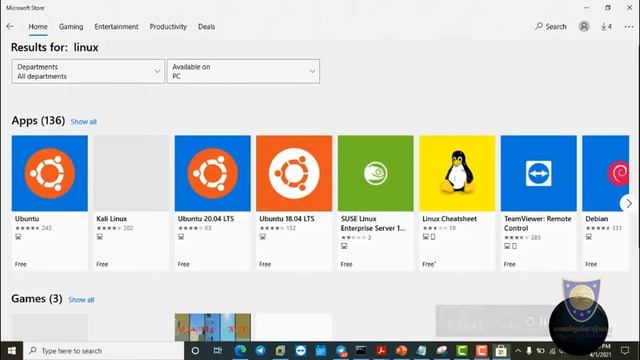Switch to the Gaming tab
The image size is (640, 360).
[71, 27]
